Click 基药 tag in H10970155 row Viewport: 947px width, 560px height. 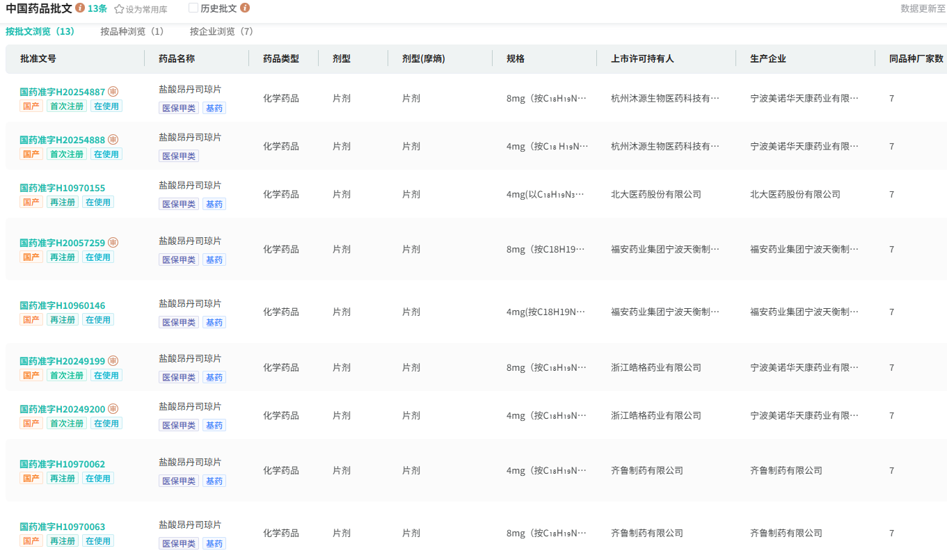pos(214,205)
